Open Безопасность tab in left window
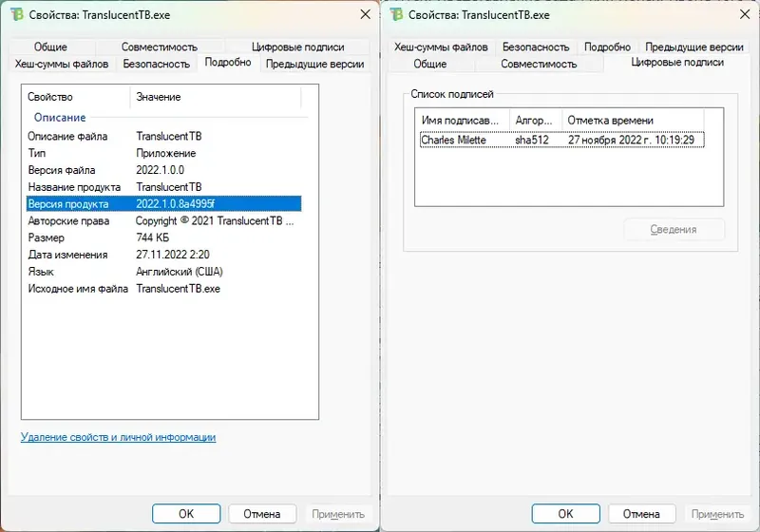This screenshot has width=760, height=532. [x=156, y=65]
